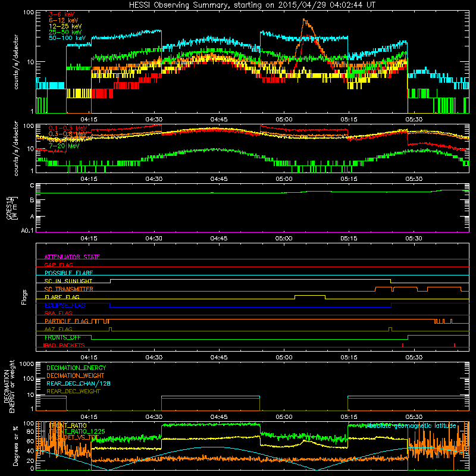Click the 05:15 label under the GOES panel
The height and width of the screenshot is (476, 476).
click(349, 239)
